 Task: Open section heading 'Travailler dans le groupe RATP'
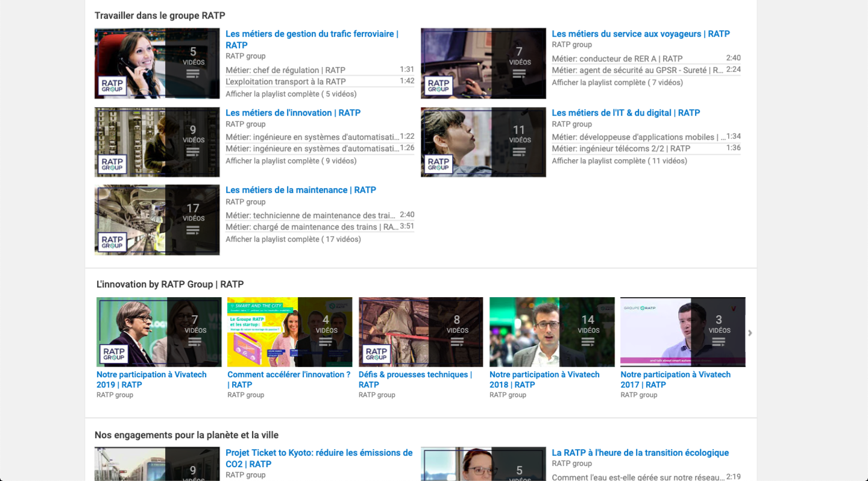click(x=160, y=16)
